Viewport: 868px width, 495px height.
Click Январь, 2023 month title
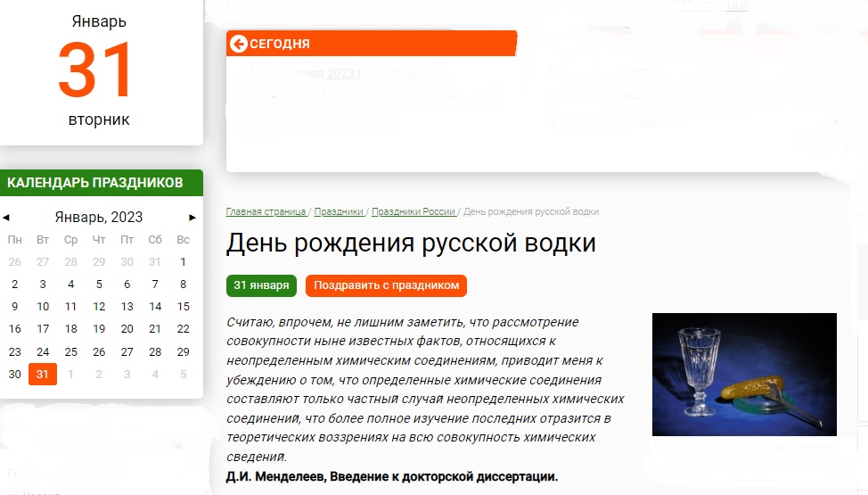tap(99, 217)
